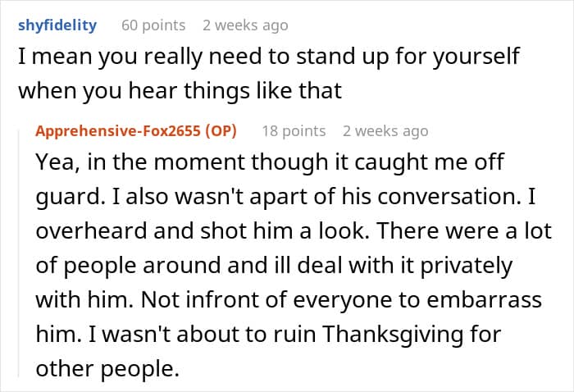Open shyfidelity's user profile
The image size is (574, 392).
click(x=57, y=25)
